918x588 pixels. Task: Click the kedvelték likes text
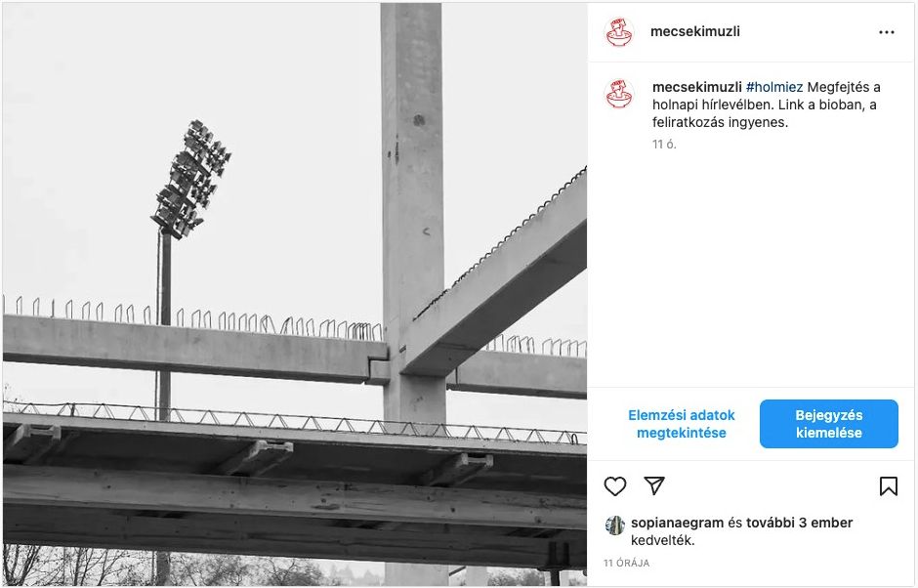pos(662,540)
